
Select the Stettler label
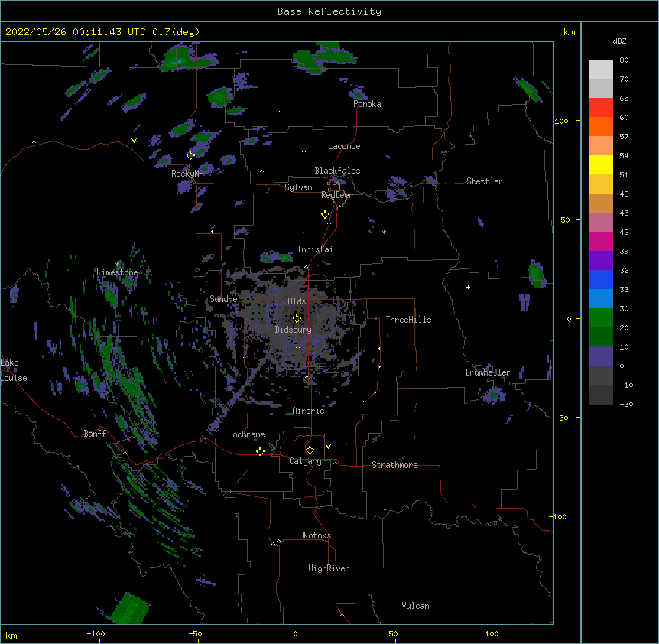(x=485, y=181)
